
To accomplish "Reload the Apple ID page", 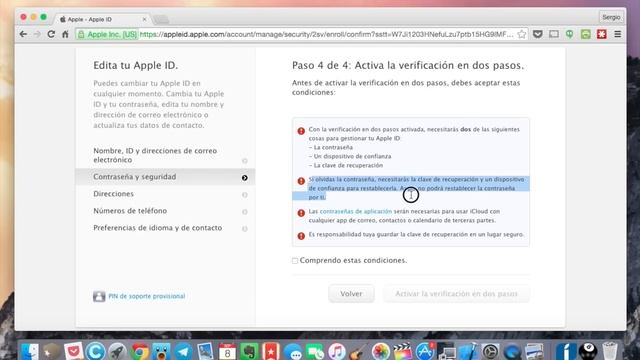I will coord(51,34).
